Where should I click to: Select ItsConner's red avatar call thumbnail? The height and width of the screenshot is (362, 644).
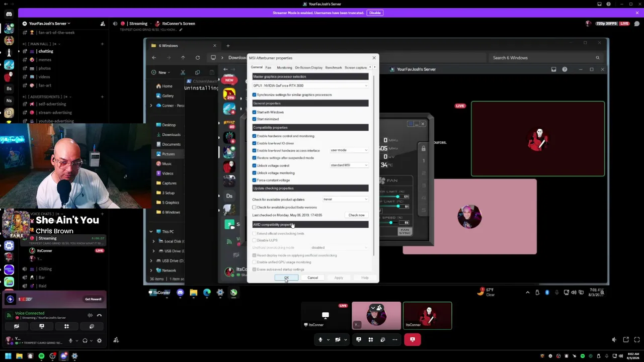[x=428, y=316]
